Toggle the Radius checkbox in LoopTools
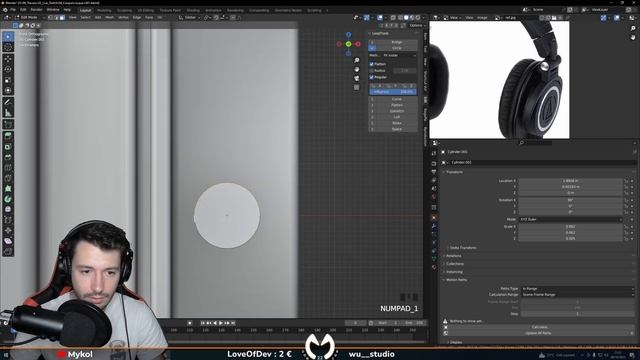 pyautogui.click(x=371, y=71)
